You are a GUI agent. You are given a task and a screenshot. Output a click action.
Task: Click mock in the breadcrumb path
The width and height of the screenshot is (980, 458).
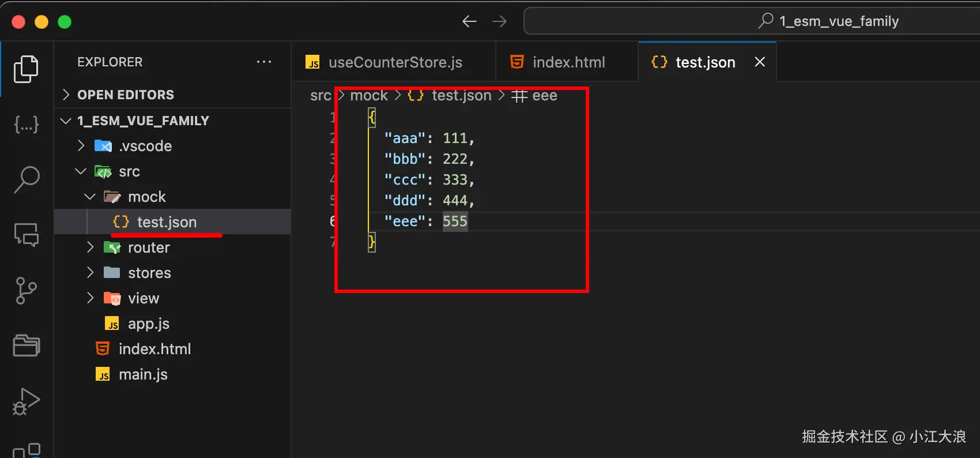coord(369,95)
